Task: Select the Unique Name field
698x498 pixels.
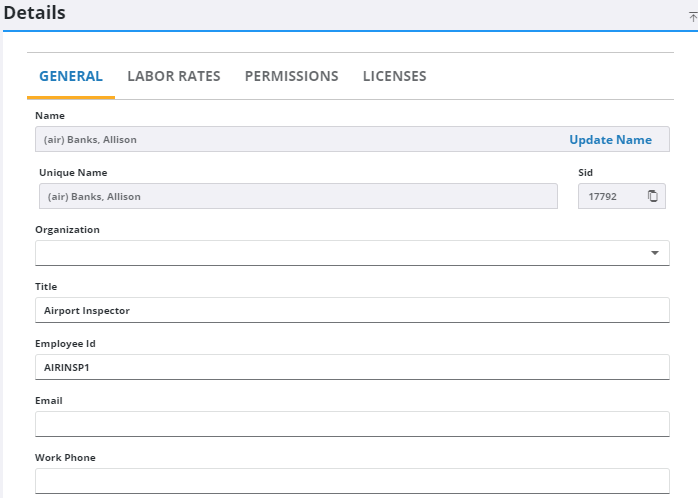Action: tap(297, 196)
